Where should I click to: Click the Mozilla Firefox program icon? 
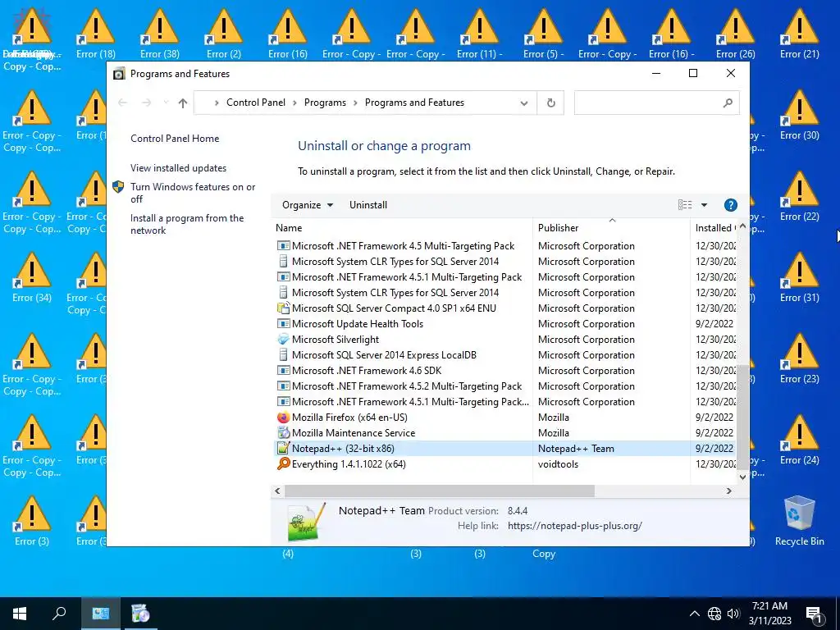283,418
